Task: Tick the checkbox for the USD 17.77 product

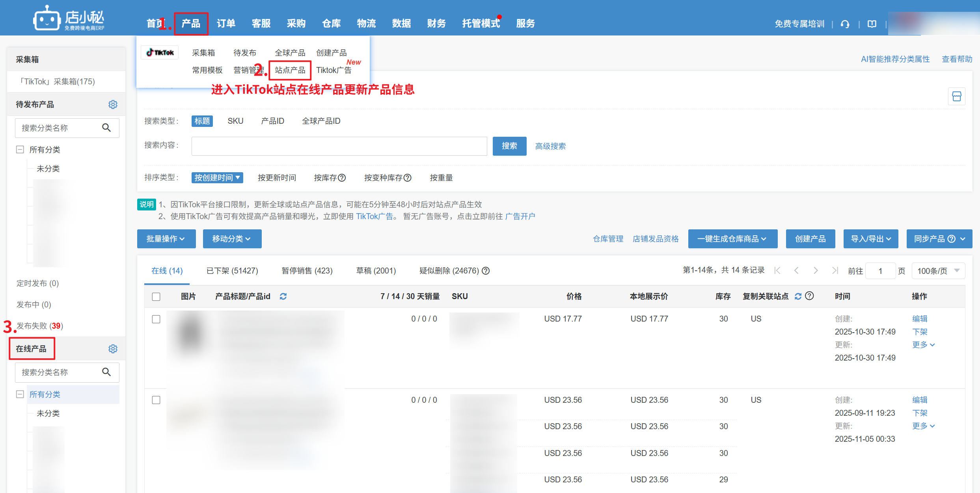Action: (x=156, y=319)
